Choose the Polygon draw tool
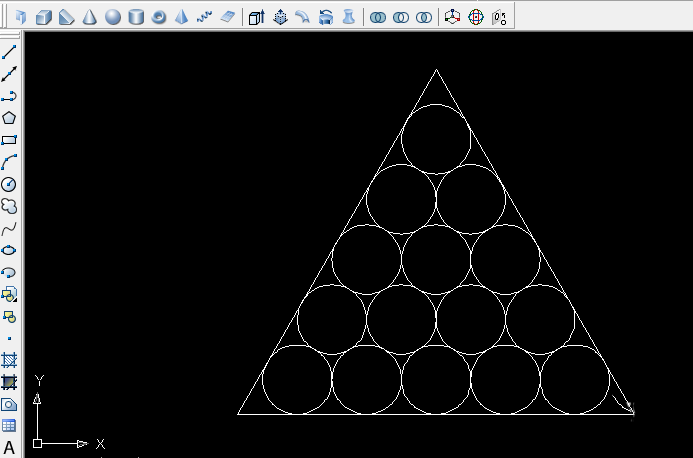The image size is (693, 458). point(9,118)
